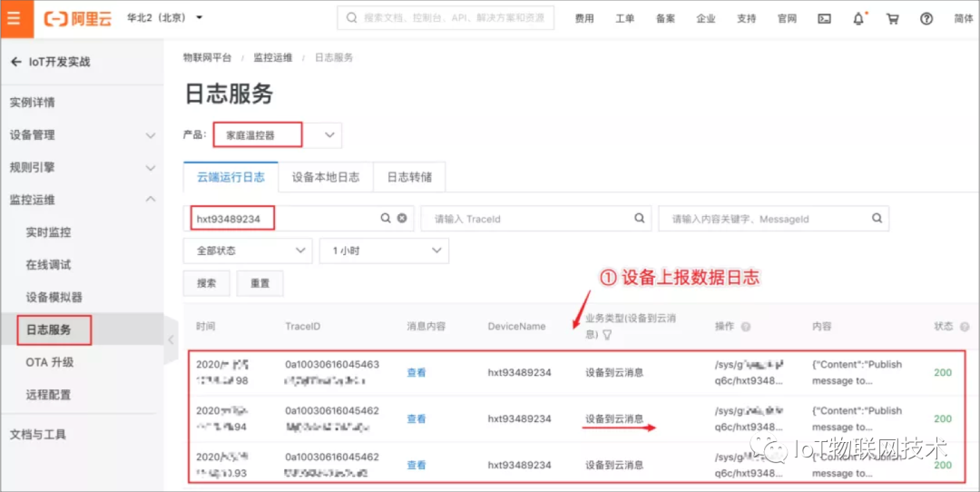Viewport: 980px width, 492px height.
Task: Click hxt93489234 device name in row ending 94
Action: [x=519, y=418]
